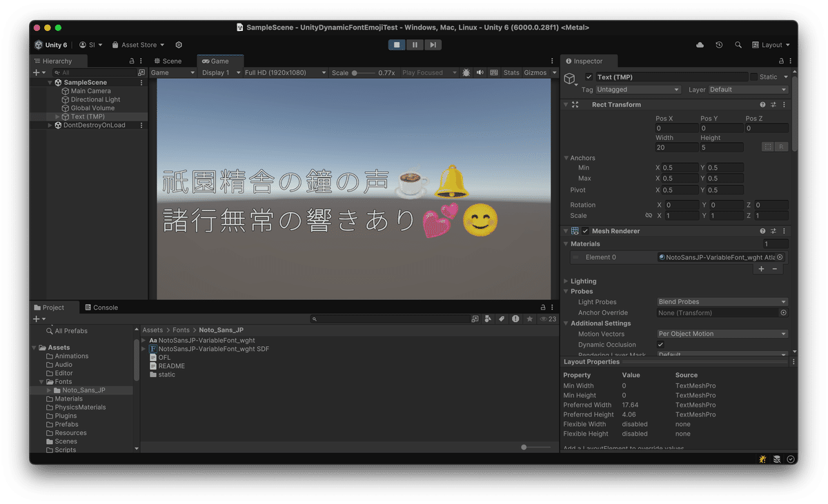Toggle the Scale constrain proportions link icon
The width and height of the screenshot is (828, 504).
click(649, 216)
